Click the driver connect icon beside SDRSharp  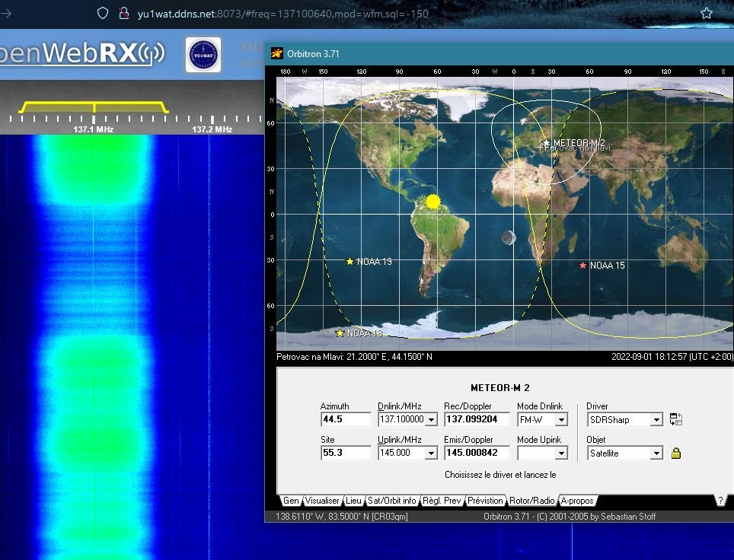coord(676,419)
